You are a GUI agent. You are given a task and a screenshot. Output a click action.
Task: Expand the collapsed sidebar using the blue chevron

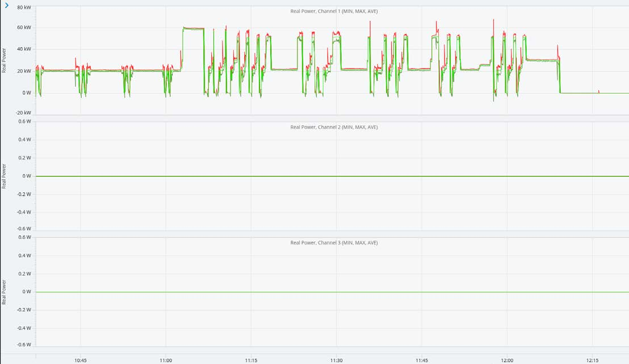(x=6, y=5)
